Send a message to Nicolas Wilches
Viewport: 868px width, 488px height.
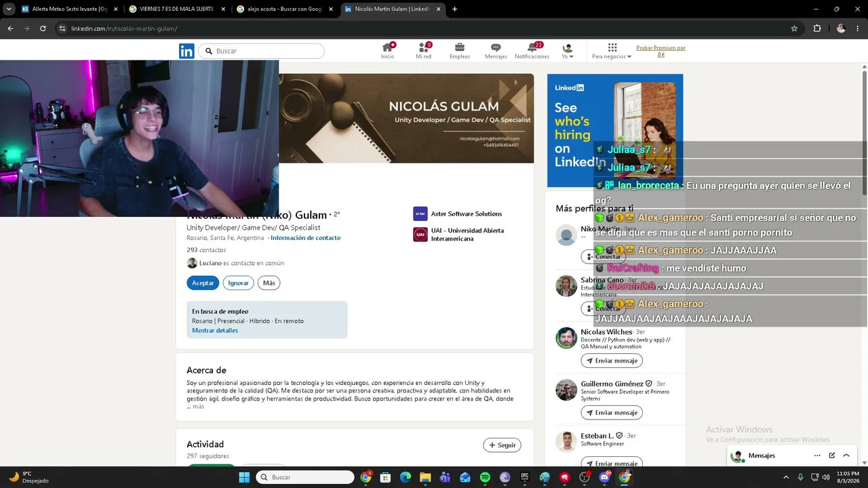(612, 361)
